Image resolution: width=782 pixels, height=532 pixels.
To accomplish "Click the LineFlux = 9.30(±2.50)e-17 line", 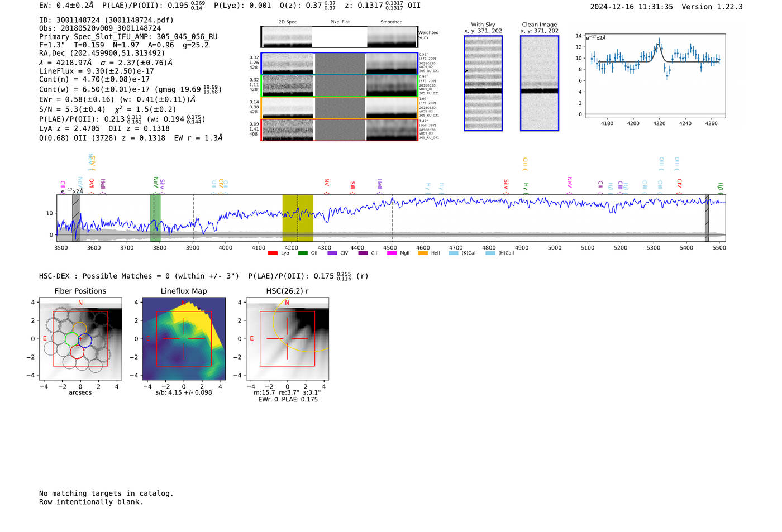I will coord(97,71).
